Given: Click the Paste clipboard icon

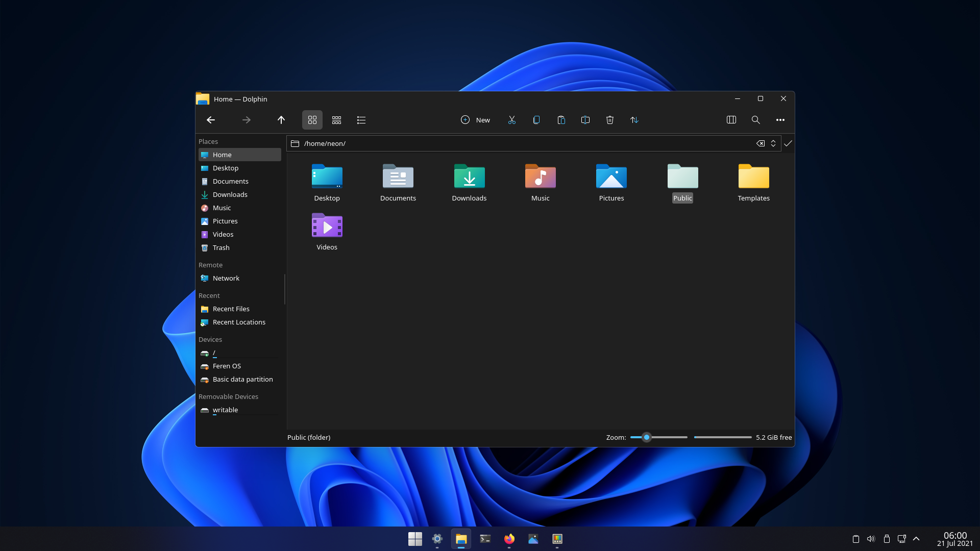Looking at the screenshot, I should pos(561,120).
